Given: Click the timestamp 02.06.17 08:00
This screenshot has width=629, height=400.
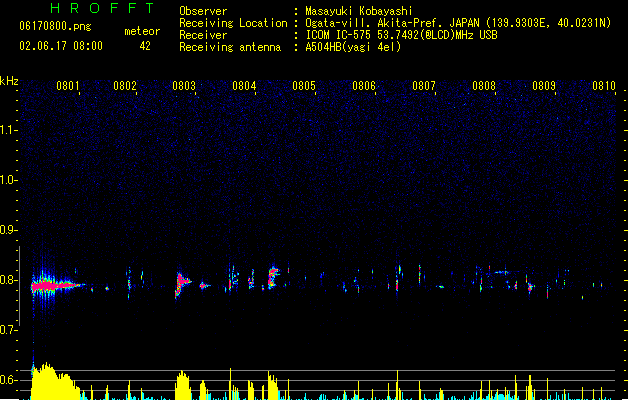Looking at the screenshot, I should (61, 46).
